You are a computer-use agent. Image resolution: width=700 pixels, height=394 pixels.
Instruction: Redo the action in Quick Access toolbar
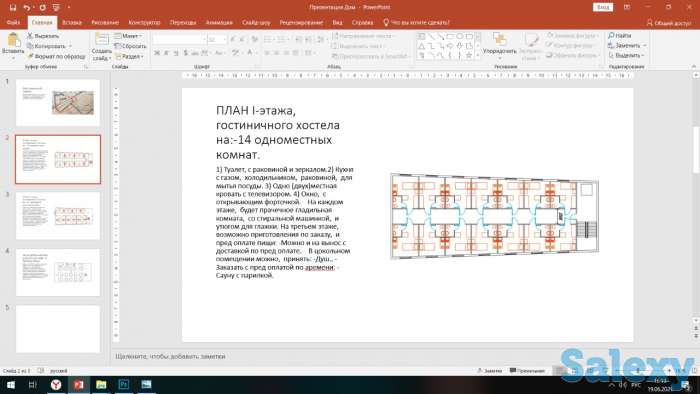tap(42, 8)
